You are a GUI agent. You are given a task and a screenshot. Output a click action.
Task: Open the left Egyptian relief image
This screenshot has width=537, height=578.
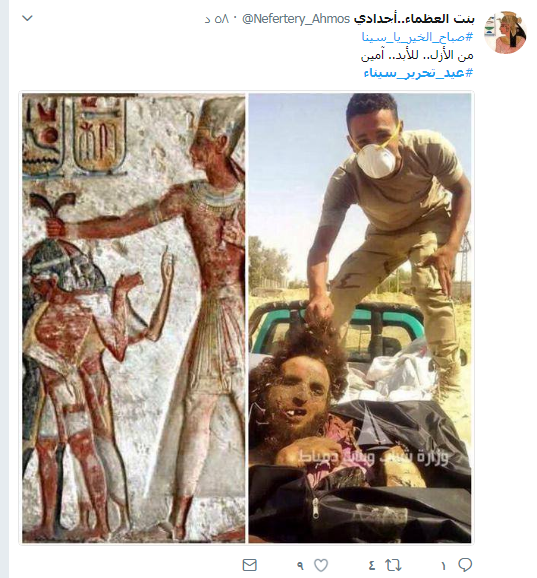click(134, 318)
